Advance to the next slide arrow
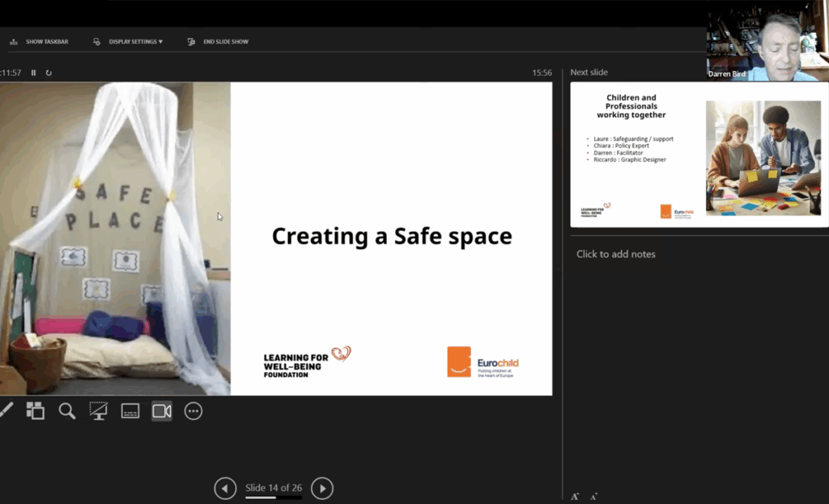The image size is (829, 504). [322, 488]
